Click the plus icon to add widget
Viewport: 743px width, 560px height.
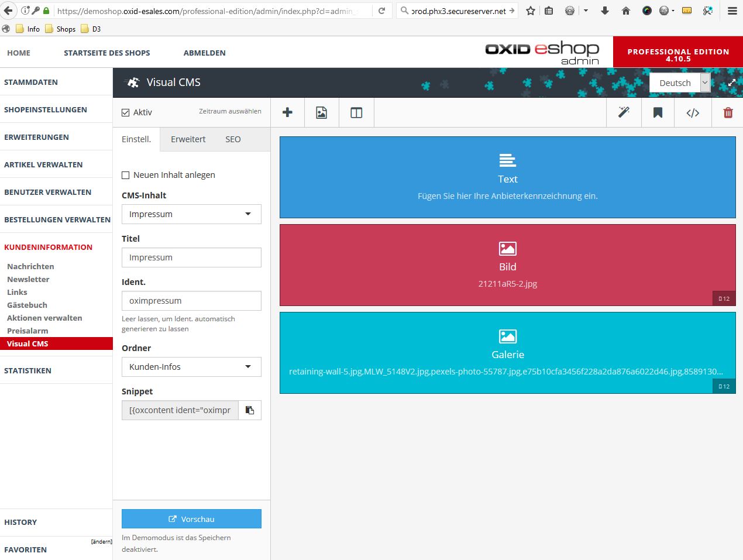click(x=287, y=112)
